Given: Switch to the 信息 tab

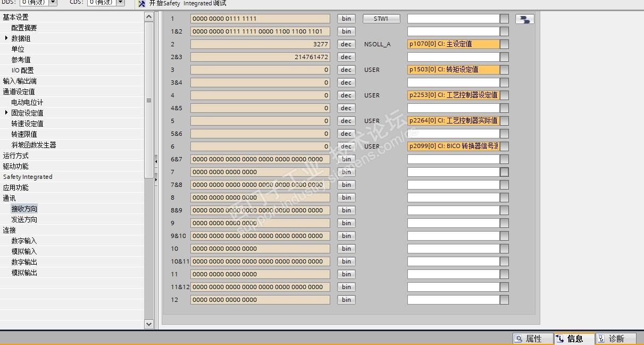Looking at the screenshot, I should click(574, 339).
